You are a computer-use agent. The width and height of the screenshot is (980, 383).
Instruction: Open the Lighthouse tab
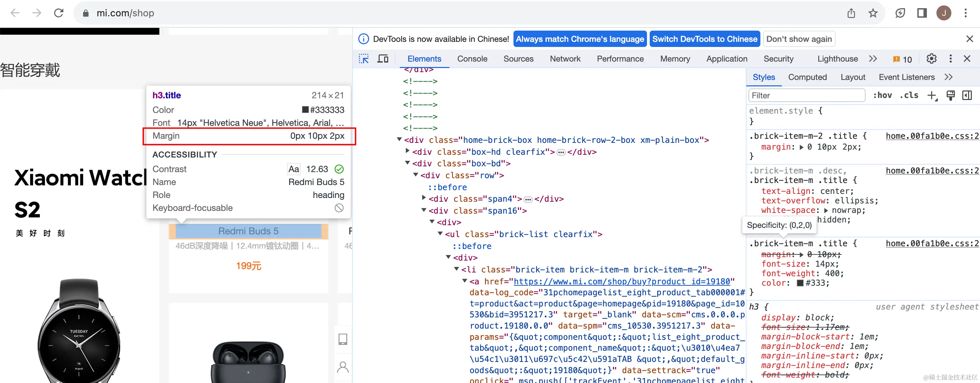pos(837,59)
